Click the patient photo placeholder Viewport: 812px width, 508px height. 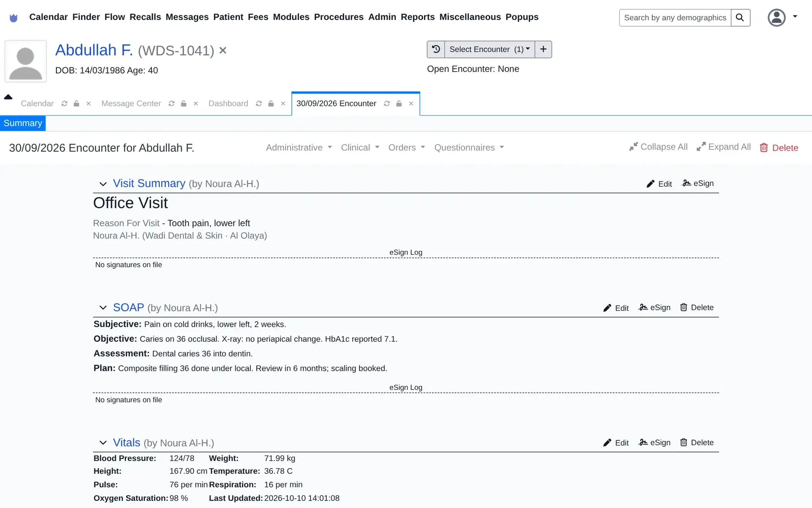pyautogui.click(x=25, y=61)
